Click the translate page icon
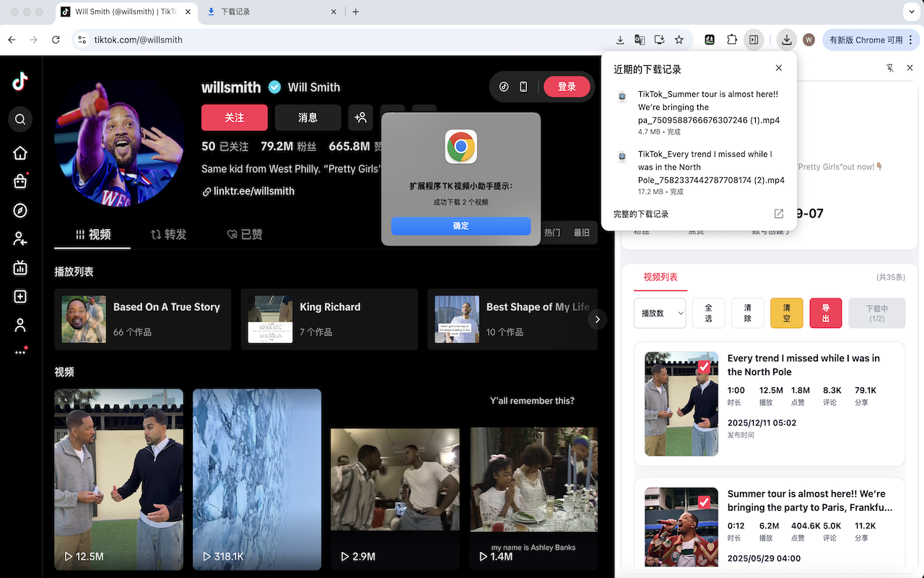The width and height of the screenshot is (924, 578). [640, 40]
